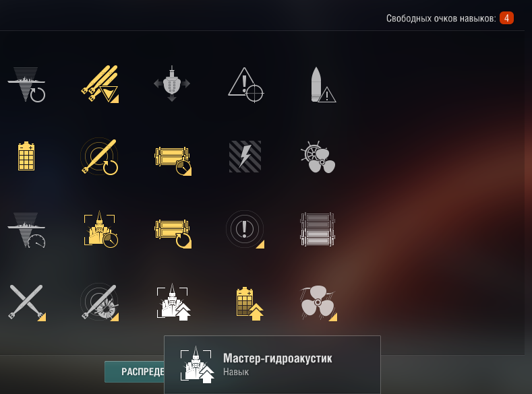This screenshot has width=532, height=394.
Task: Choose the steering wheel and propeller skill
Action: (318, 157)
